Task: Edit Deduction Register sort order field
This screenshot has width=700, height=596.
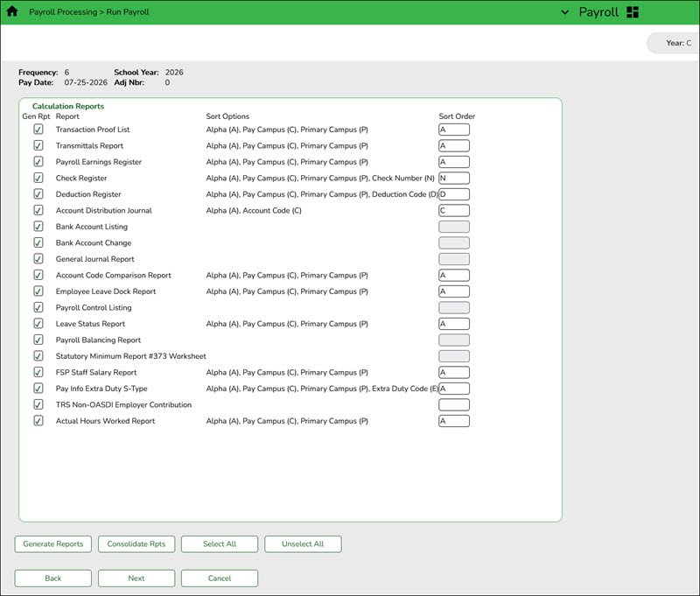Action: click(x=454, y=194)
